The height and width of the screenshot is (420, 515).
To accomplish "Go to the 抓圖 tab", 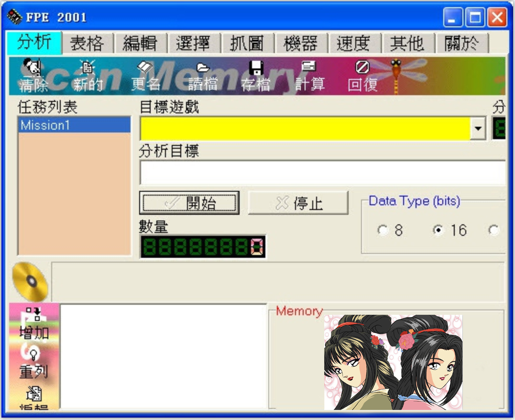I will click(247, 43).
